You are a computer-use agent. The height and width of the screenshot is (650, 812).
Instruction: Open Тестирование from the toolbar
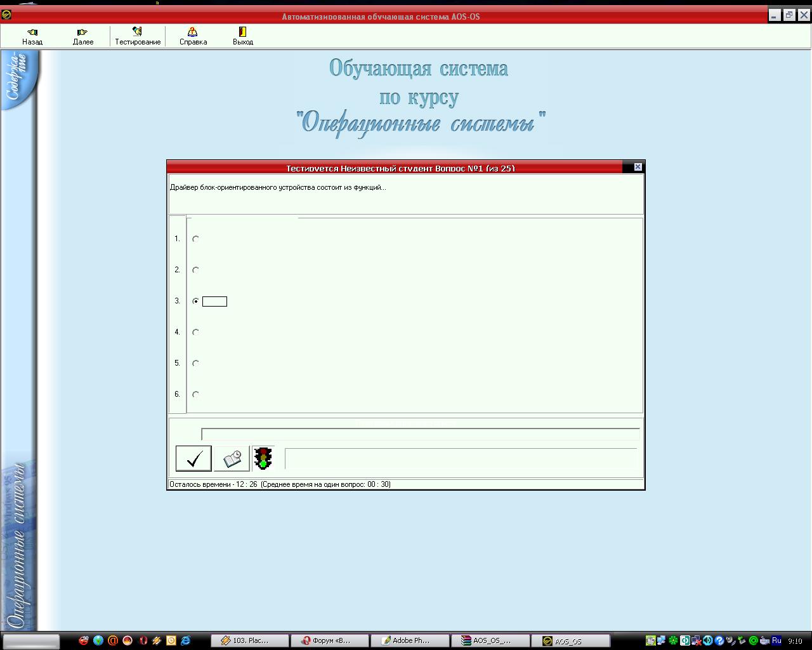(137, 32)
